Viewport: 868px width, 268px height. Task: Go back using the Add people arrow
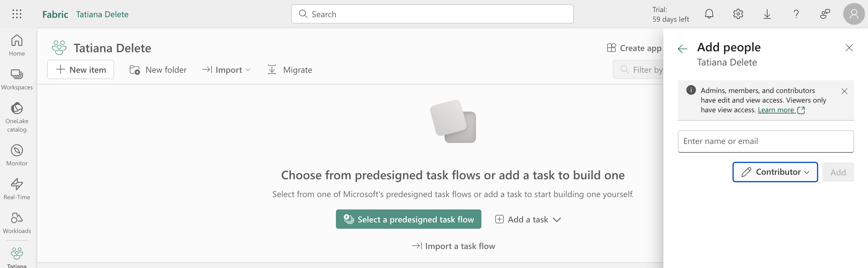(x=682, y=49)
